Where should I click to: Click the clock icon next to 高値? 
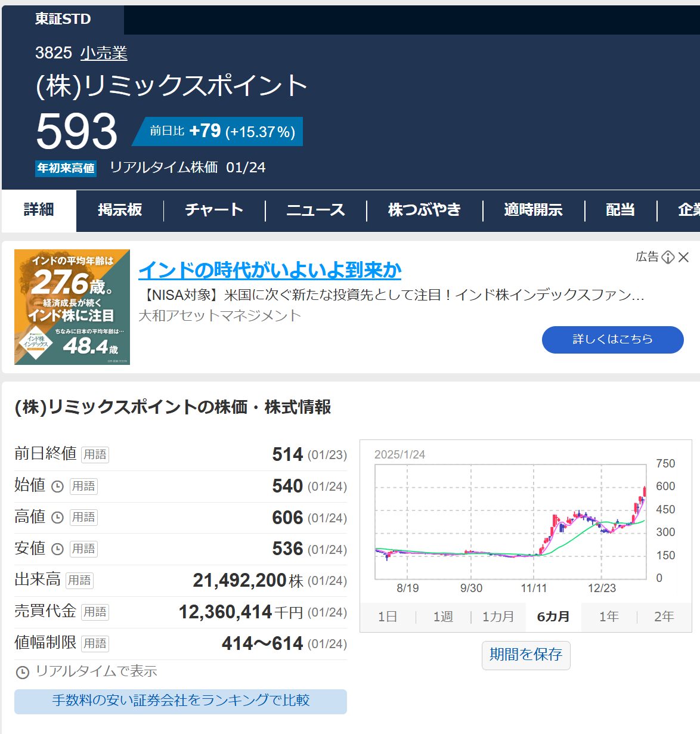click(x=57, y=518)
